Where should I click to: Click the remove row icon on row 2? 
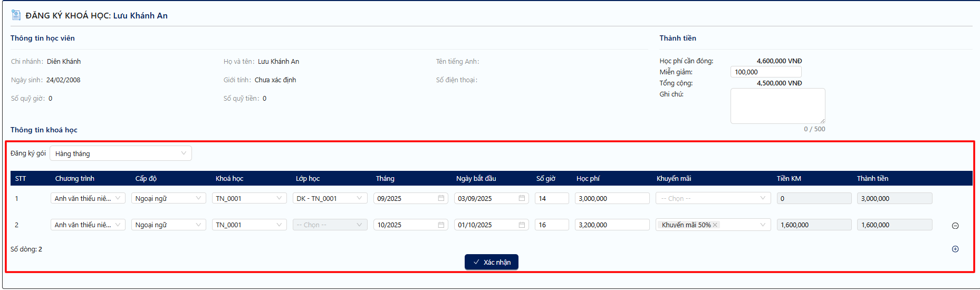pyautogui.click(x=955, y=226)
